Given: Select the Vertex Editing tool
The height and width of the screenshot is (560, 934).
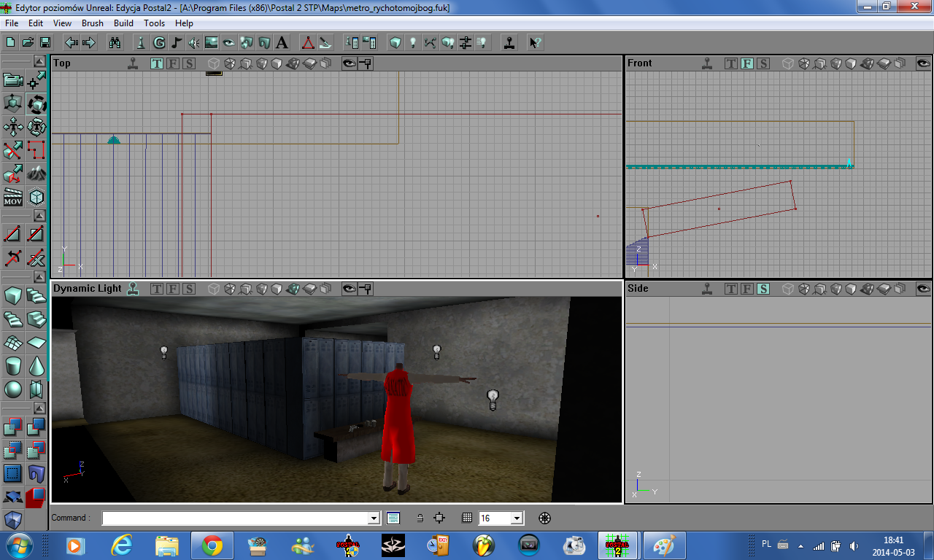Looking at the screenshot, I should coord(36,80).
